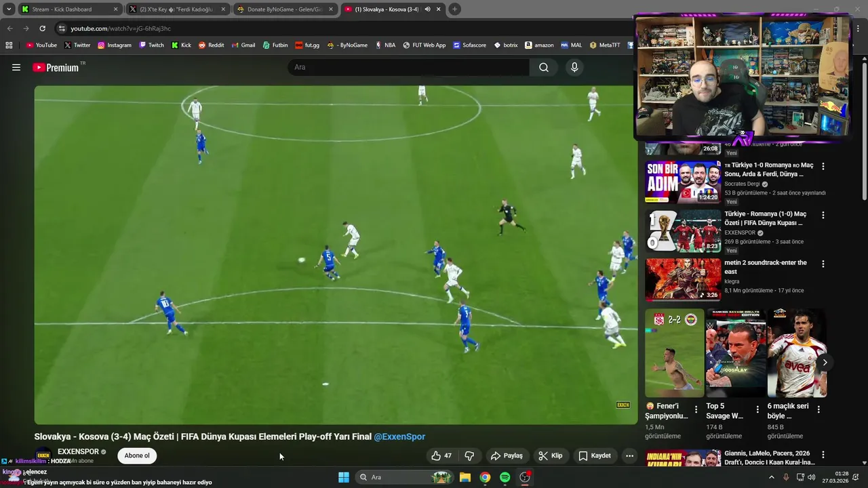This screenshot has width=868, height=488.
Task: Open the Twitter bookmark
Action: [x=77, y=45]
